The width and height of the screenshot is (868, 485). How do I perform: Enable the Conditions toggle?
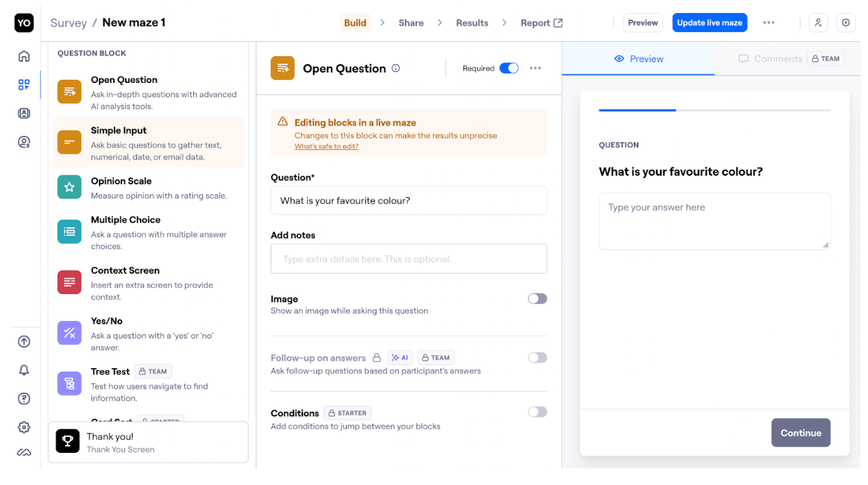click(x=537, y=412)
